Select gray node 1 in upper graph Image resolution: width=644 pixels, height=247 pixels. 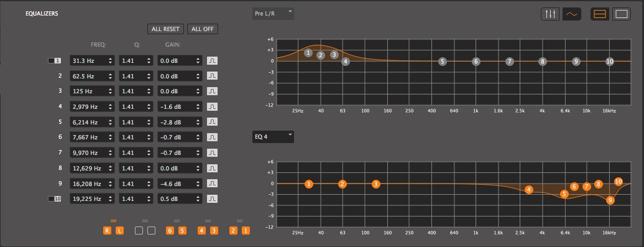(x=308, y=53)
